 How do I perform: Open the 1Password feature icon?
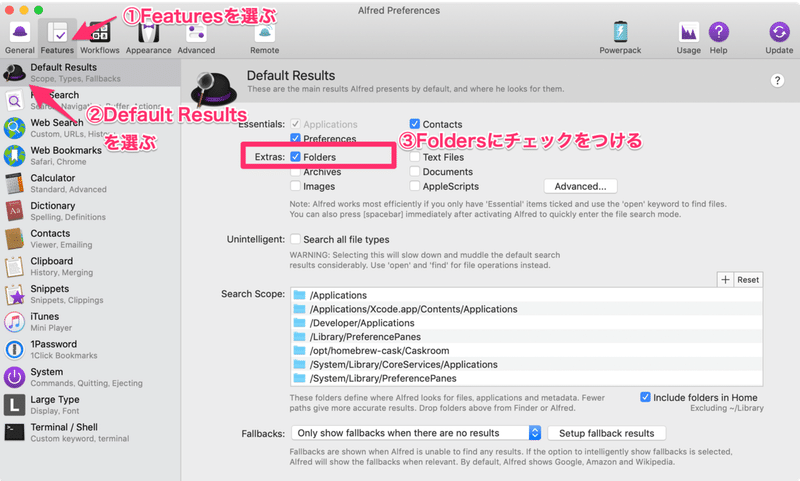point(14,349)
